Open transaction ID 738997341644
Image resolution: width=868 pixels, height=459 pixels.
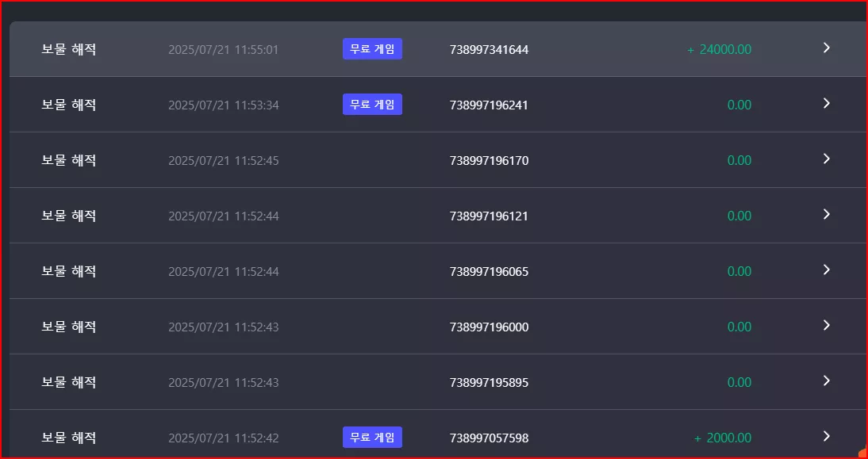point(489,50)
